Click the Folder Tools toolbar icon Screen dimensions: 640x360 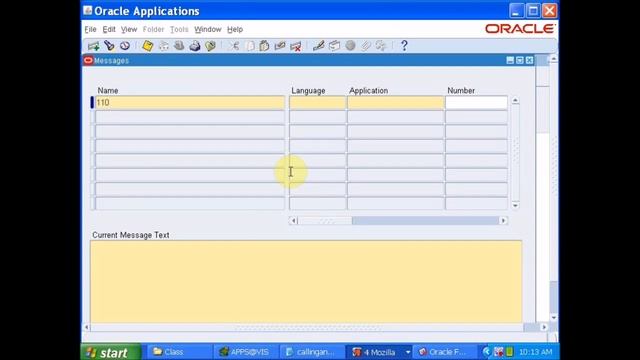click(381, 46)
